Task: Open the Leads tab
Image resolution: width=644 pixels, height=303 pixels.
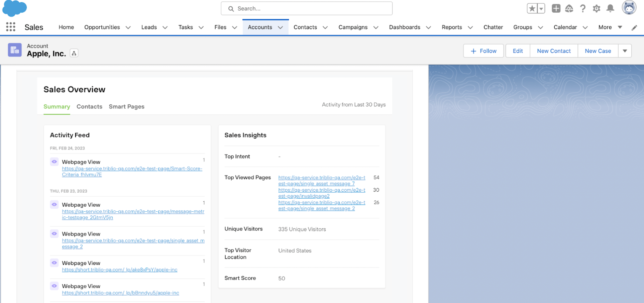Action: (149, 27)
